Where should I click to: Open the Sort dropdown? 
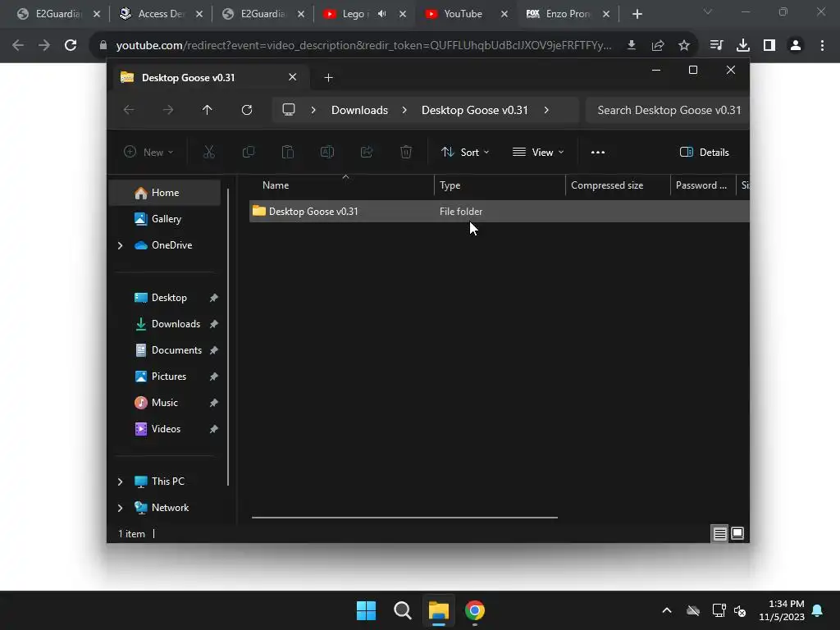465,152
